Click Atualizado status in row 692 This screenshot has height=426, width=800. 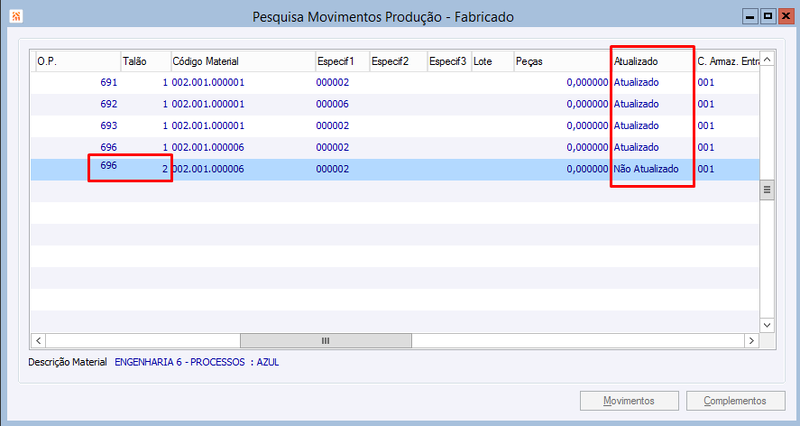636,104
